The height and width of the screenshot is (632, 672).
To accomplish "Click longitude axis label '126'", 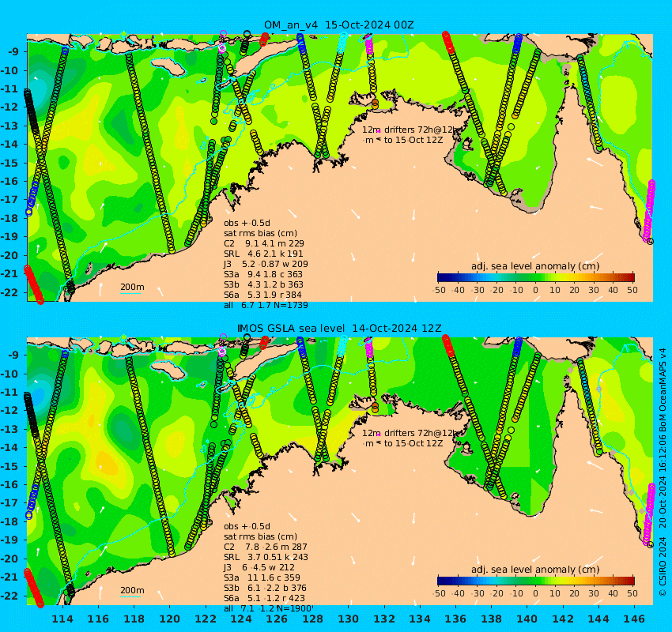I will pyautogui.click(x=277, y=619).
